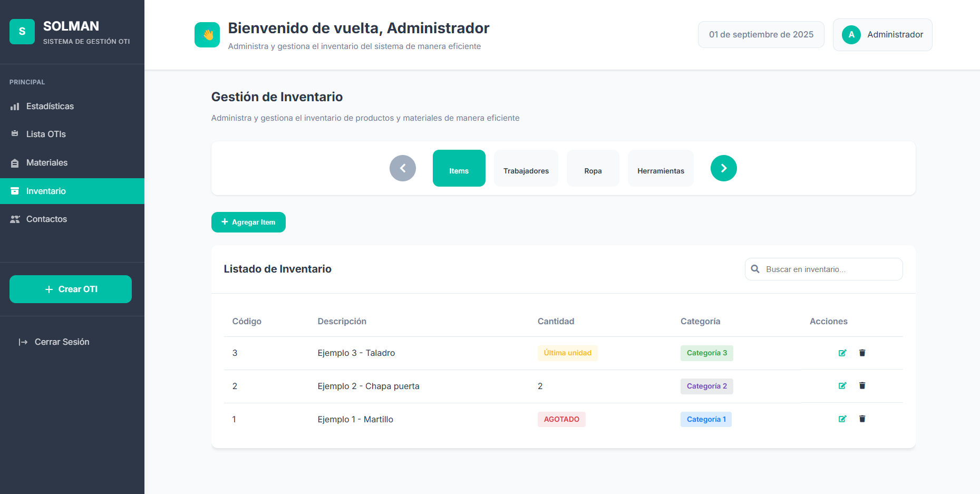Go to next inventory category arrow
The width and height of the screenshot is (980, 494).
723,168
